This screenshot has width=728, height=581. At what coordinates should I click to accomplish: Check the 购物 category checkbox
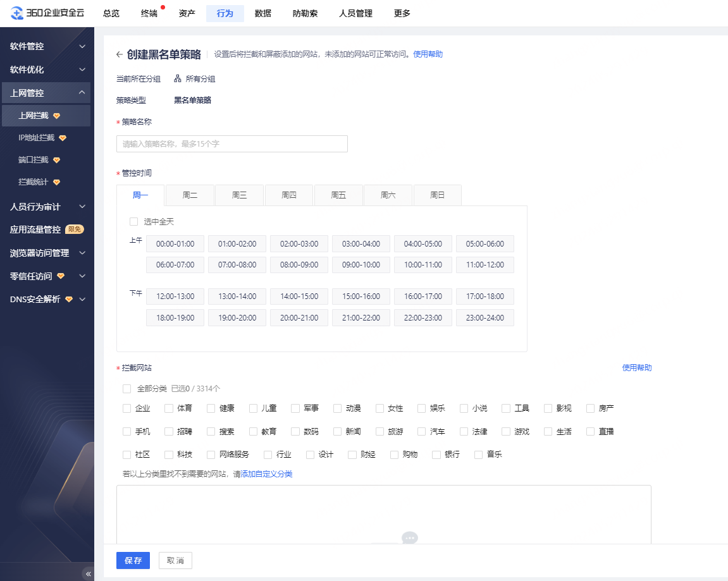tap(394, 455)
